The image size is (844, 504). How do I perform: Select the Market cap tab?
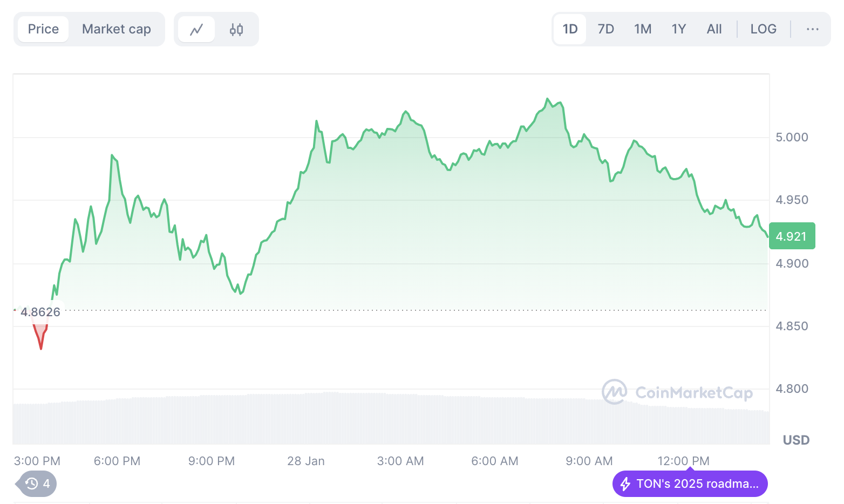point(116,29)
